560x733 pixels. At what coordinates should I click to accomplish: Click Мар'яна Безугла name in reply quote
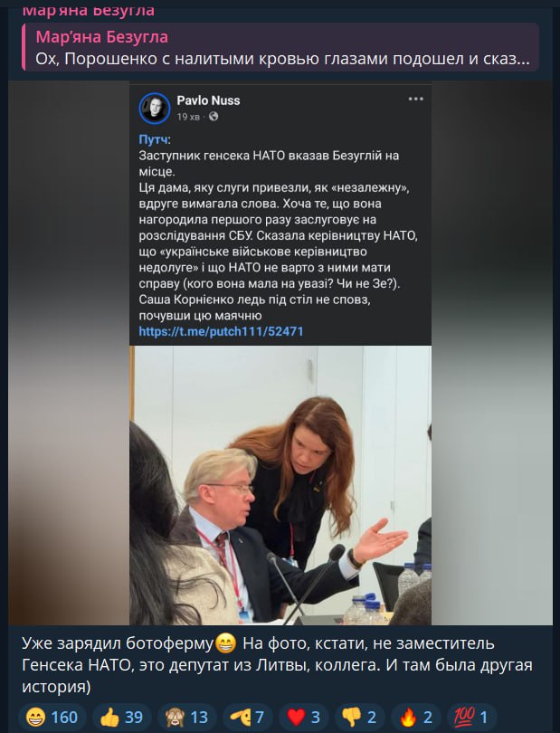[x=102, y=37]
